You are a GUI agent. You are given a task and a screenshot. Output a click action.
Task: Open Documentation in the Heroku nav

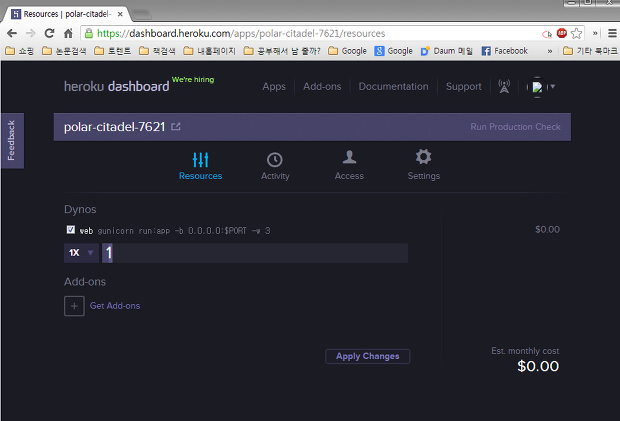(393, 87)
